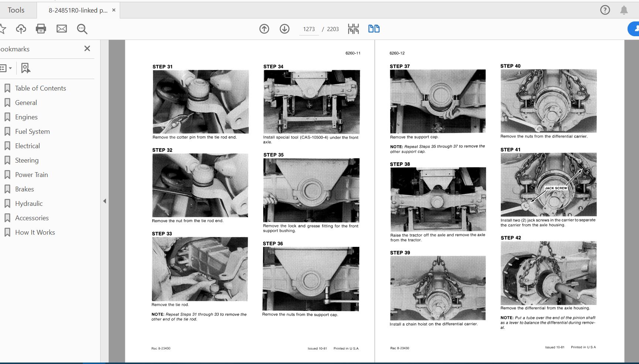Print the document

point(41,29)
